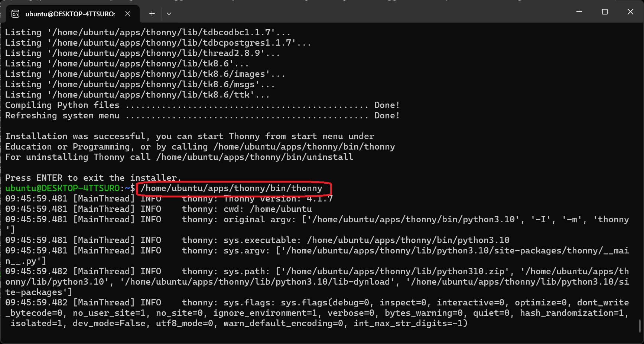Close the terminal window
The width and height of the screenshot is (644, 344).
630,12
